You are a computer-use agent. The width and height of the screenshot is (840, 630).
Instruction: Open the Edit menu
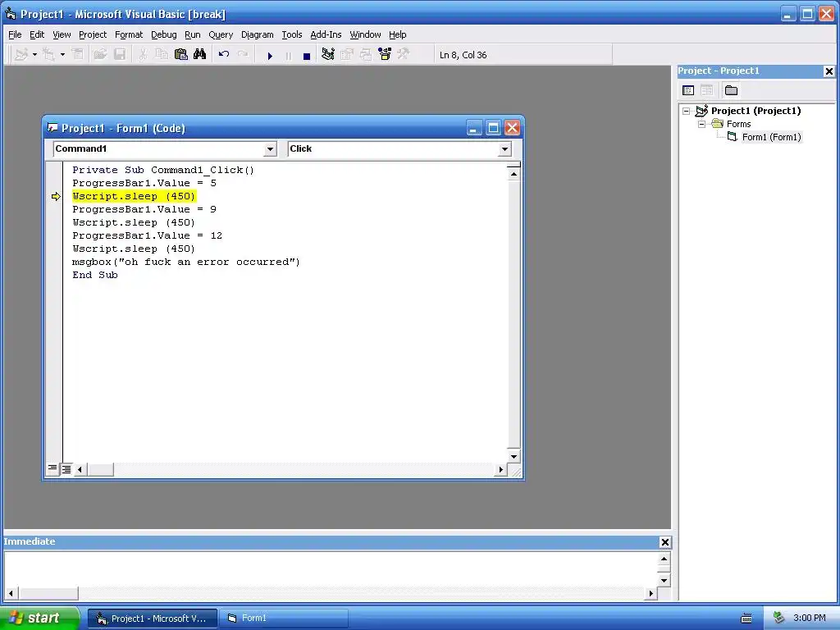point(37,34)
